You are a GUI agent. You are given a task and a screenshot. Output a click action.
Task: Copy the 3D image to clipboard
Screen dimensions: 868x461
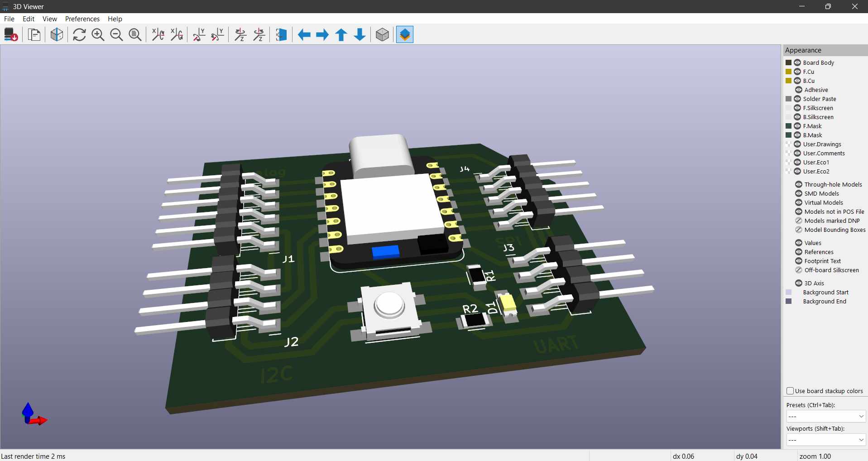(34, 34)
